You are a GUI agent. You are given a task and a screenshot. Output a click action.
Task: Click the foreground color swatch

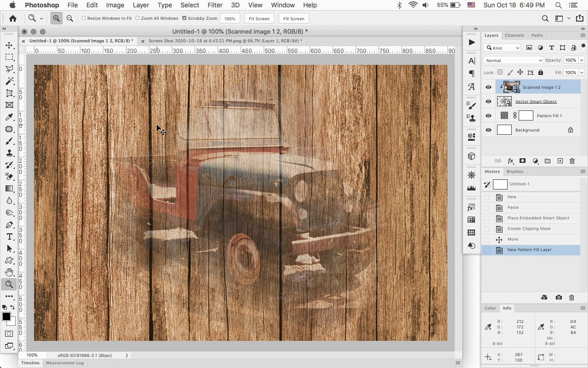pyautogui.click(x=6, y=317)
